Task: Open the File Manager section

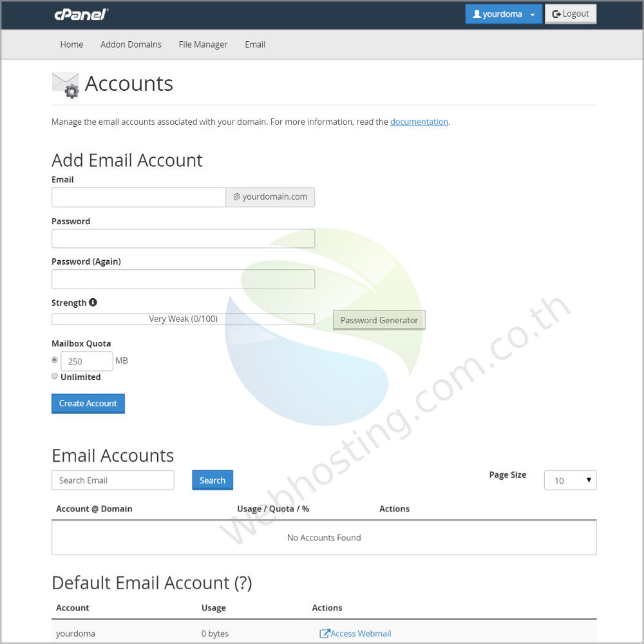Action: tap(203, 44)
